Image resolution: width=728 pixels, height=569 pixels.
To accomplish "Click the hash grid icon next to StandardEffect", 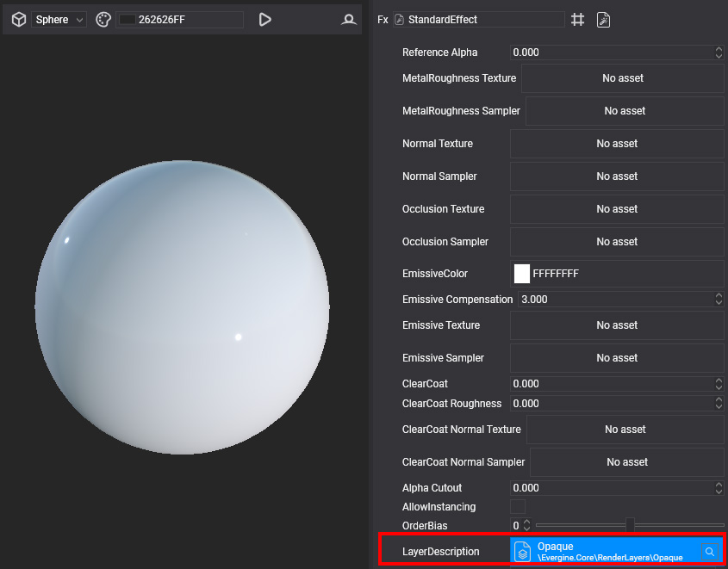I will point(578,19).
